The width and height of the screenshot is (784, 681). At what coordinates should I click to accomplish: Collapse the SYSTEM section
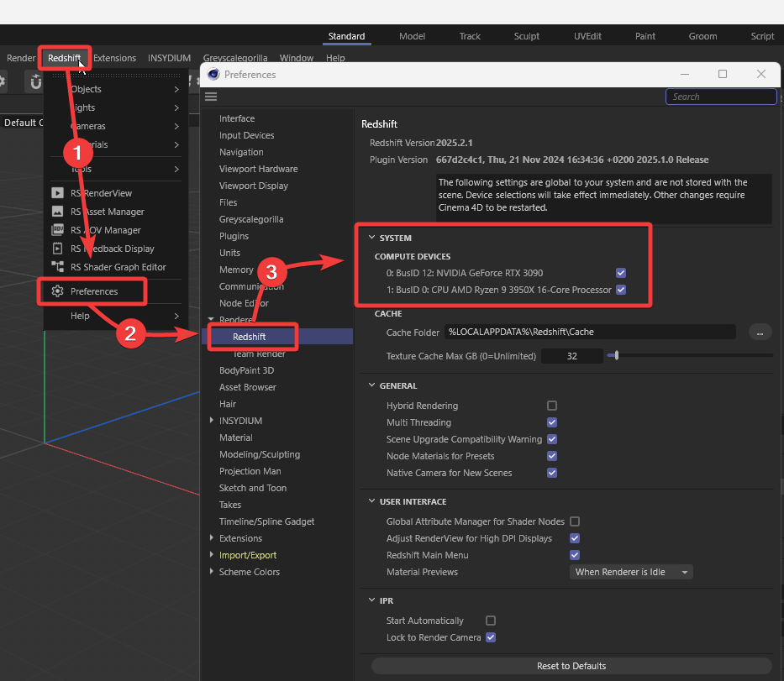click(x=372, y=238)
